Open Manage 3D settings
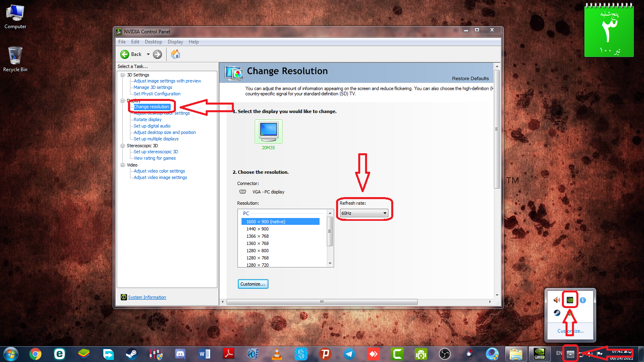 153,87
